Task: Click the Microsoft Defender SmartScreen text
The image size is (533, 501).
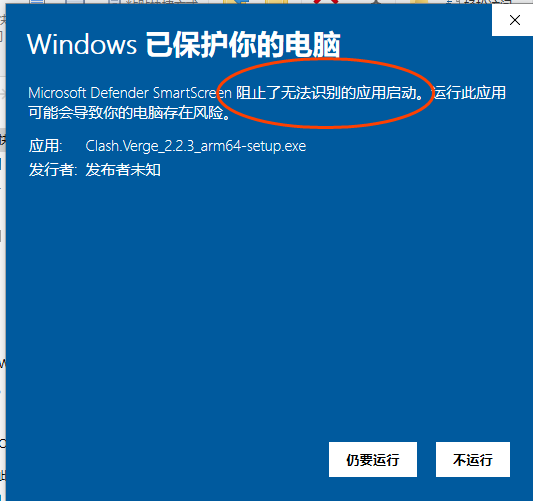Action: pos(130,93)
